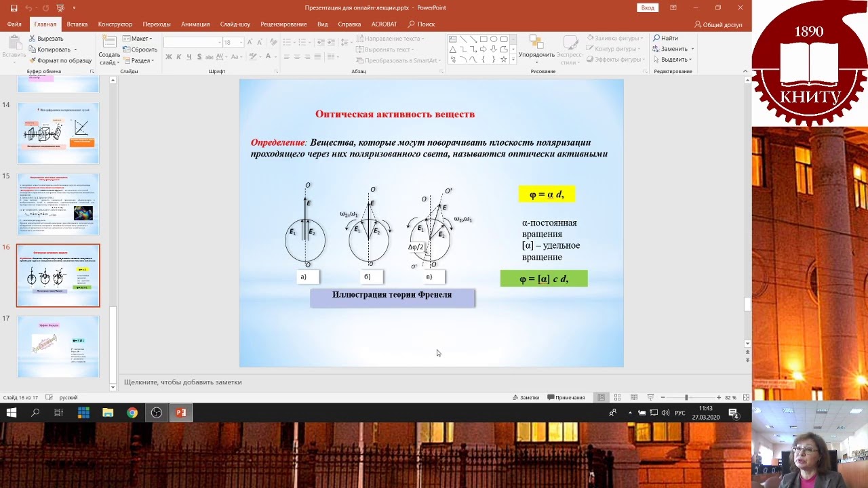Viewport: 868px width, 488px height.
Task: Open the Конструктор tab
Action: 115,24
